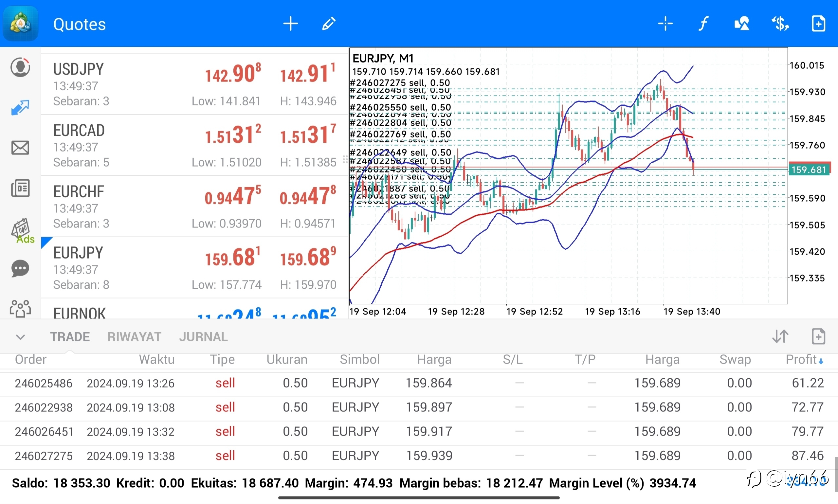Tap profit value 87.46
This screenshot has height=504, width=838.
808,456
